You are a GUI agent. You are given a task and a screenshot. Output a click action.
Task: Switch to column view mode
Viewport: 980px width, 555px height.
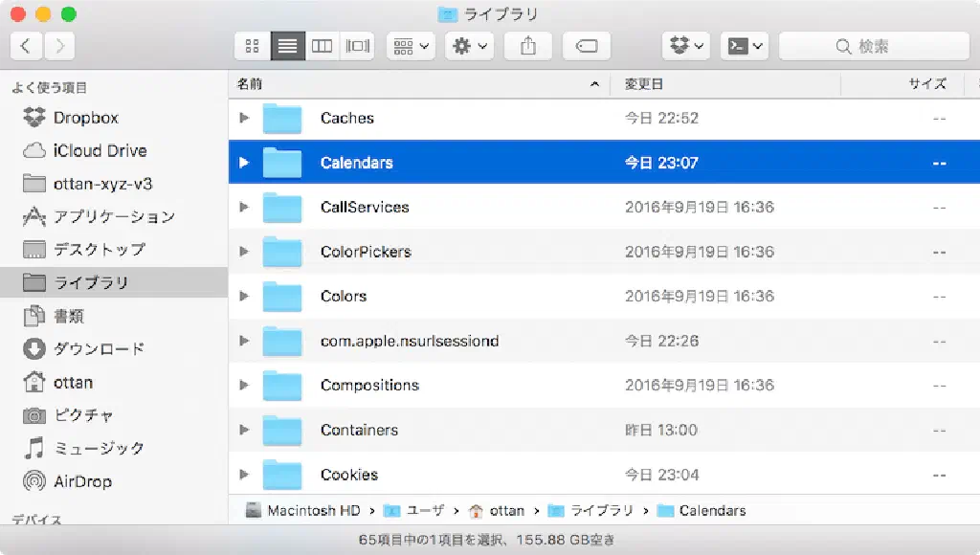[323, 46]
